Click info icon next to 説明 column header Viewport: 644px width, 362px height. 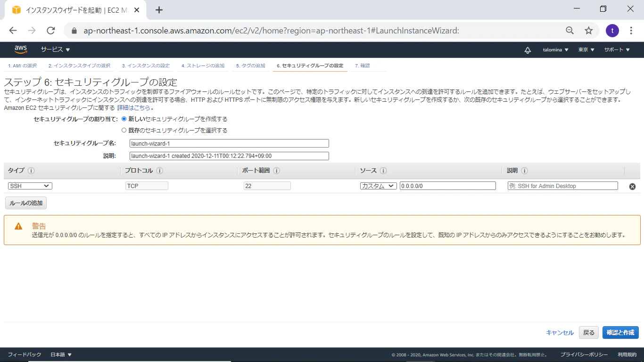point(524,171)
